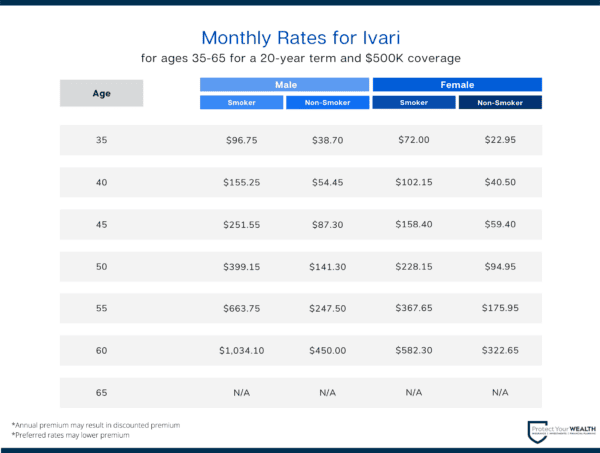Click the age 65 row label
Viewport: 600px width, 453px height.
[x=101, y=392]
